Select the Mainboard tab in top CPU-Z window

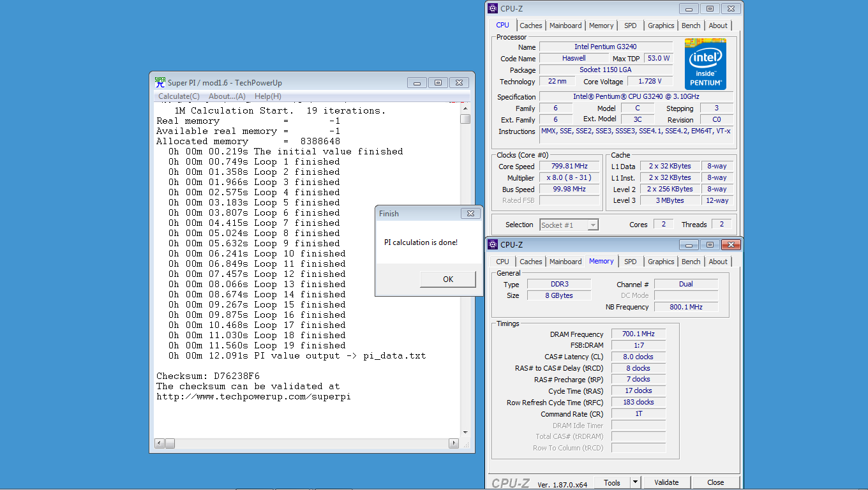click(565, 26)
